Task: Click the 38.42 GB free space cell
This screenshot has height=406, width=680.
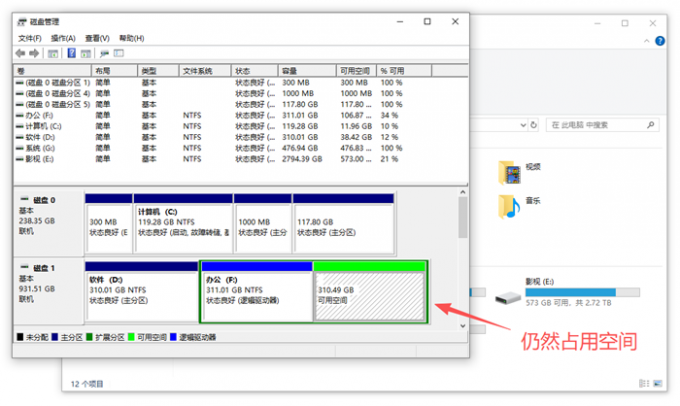Action: 356,137
